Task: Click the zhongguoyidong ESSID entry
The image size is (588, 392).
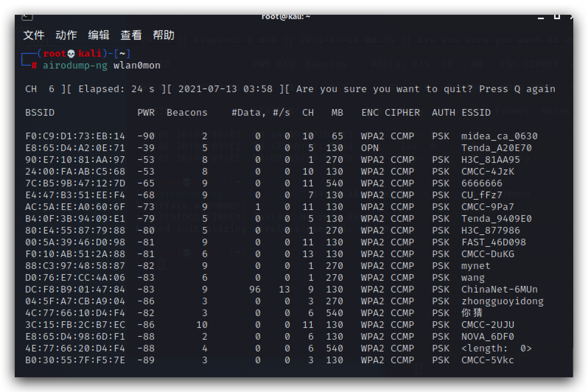Action: (503, 301)
